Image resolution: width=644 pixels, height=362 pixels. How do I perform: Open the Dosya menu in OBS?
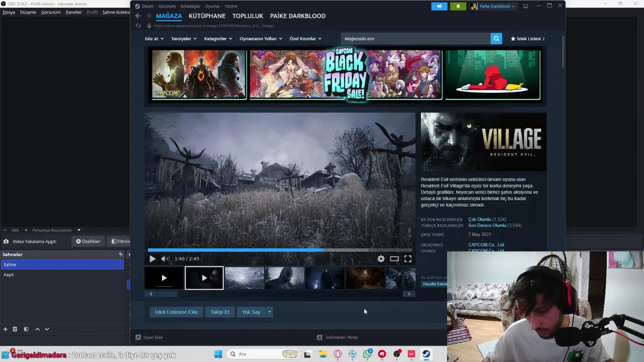[9, 12]
